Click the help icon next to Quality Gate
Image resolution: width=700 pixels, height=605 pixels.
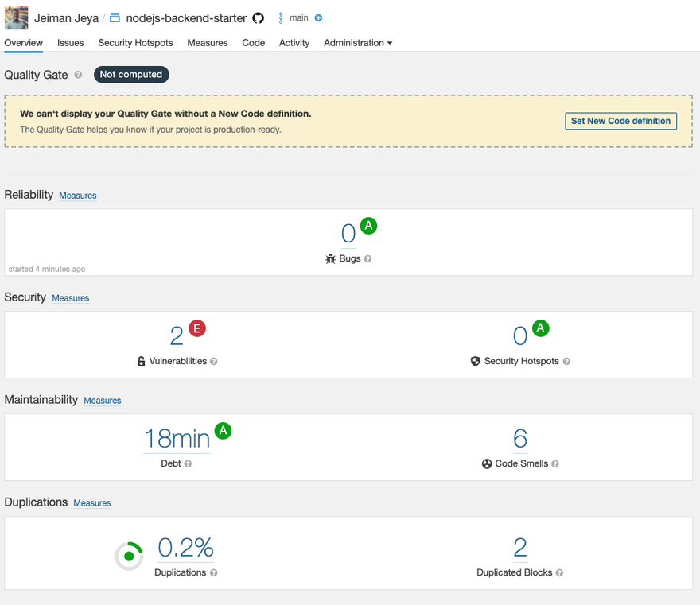coord(78,75)
